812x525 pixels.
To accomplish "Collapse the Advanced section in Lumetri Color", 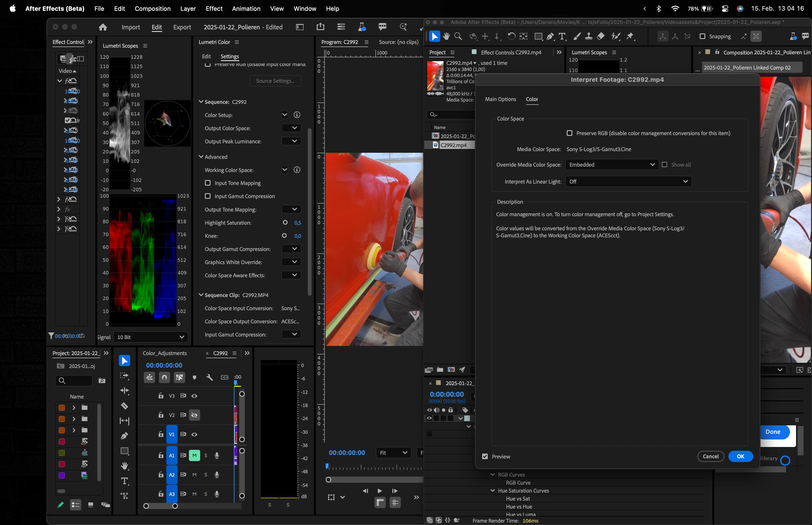I will click(201, 157).
